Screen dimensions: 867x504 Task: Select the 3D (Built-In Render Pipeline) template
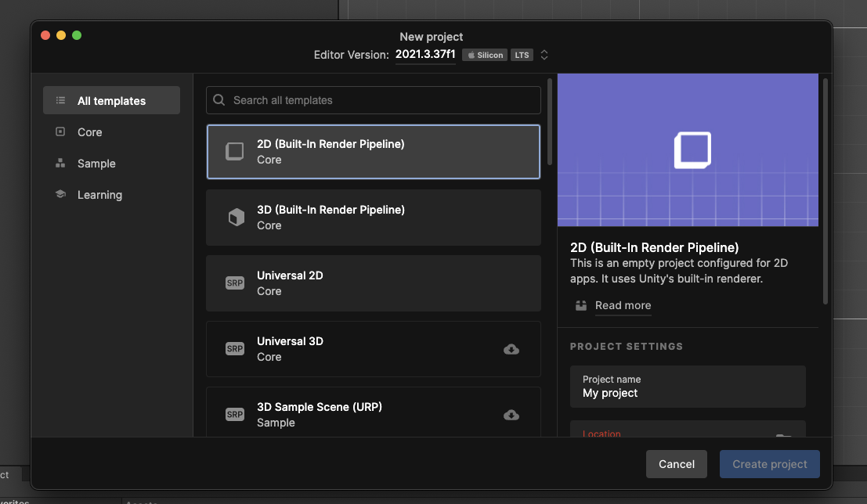coord(374,218)
